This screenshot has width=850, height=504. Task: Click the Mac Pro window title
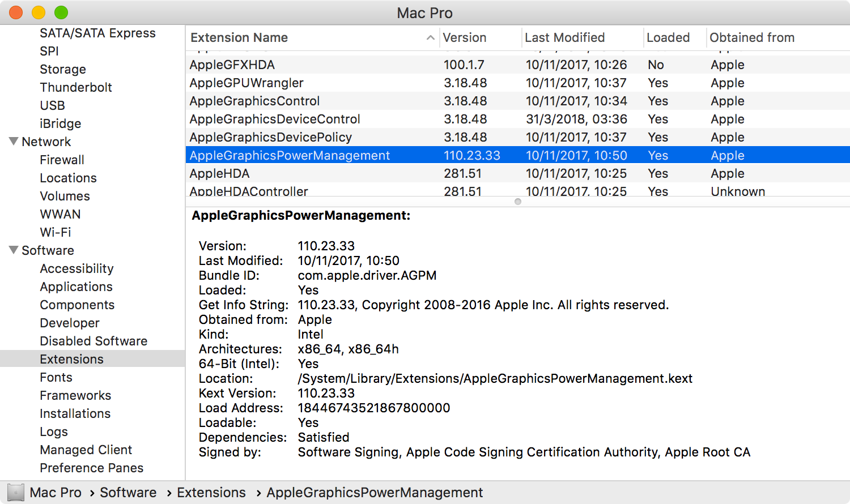click(x=424, y=12)
